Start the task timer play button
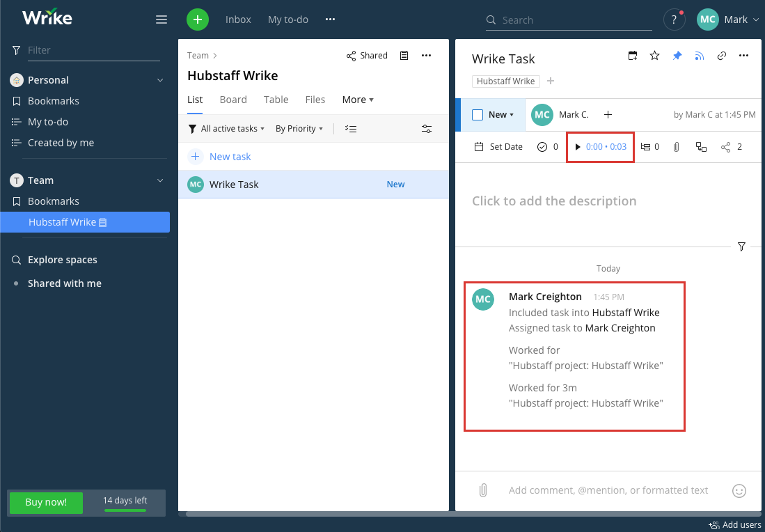The image size is (765, 532). coord(578,146)
